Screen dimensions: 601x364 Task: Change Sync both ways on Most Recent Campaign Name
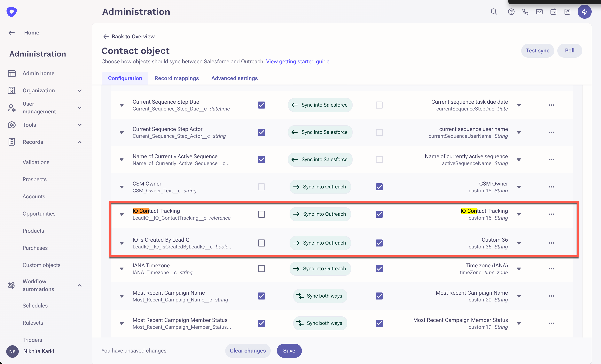(320, 296)
